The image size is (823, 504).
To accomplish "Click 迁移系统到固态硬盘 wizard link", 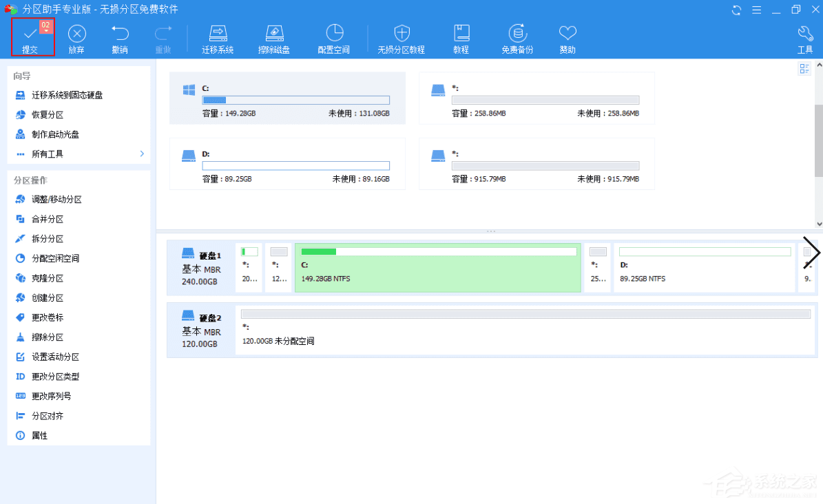I will coord(67,95).
